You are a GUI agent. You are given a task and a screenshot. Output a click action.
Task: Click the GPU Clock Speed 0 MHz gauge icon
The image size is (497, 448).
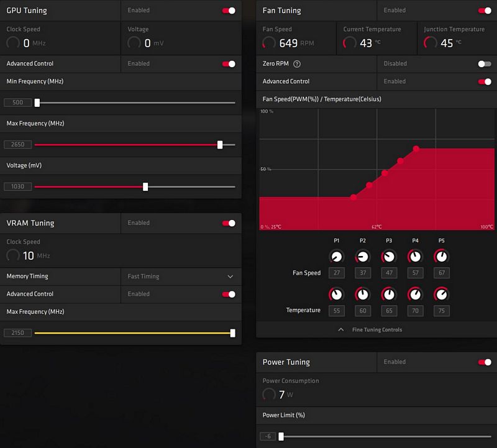[13, 43]
